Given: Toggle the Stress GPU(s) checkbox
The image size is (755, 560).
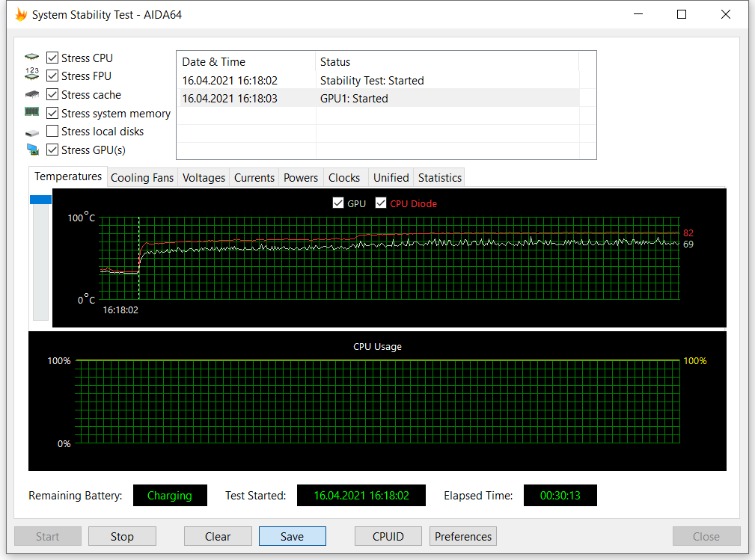Looking at the screenshot, I should tap(52, 150).
